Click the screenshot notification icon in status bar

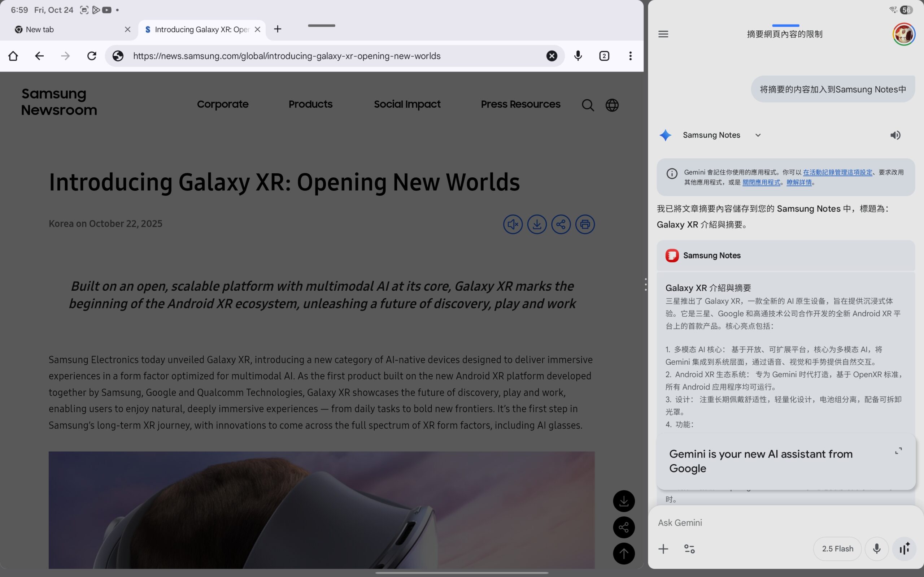pos(84,10)
